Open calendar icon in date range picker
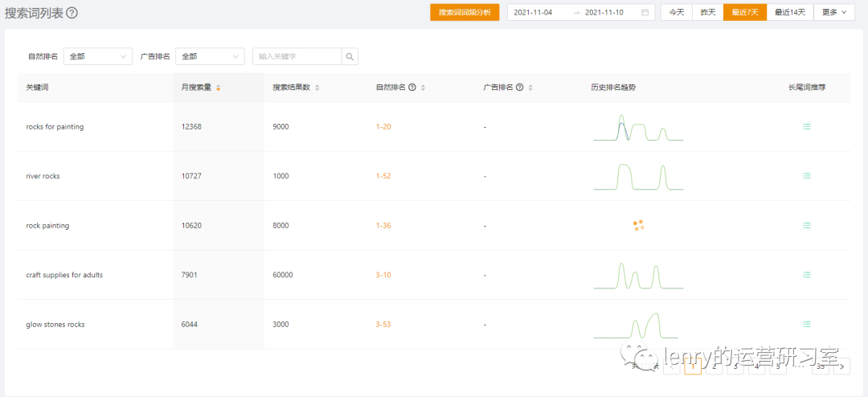Viewport: 868px width, 397px height. click(645, 12)
